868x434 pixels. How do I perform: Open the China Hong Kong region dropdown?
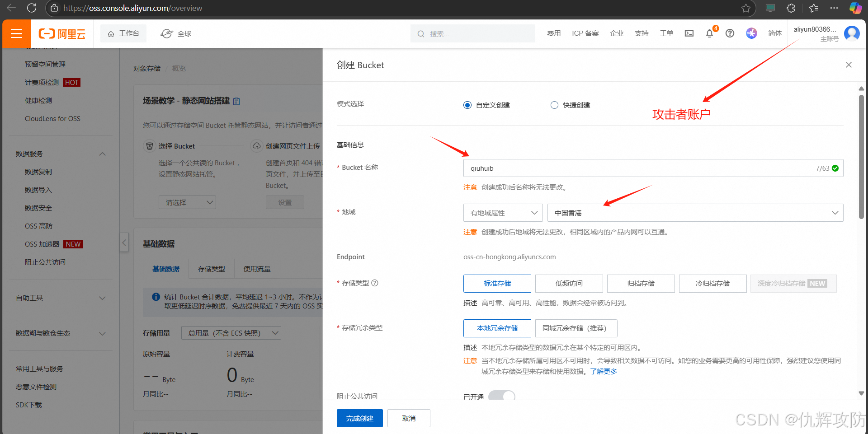point(695,213)
